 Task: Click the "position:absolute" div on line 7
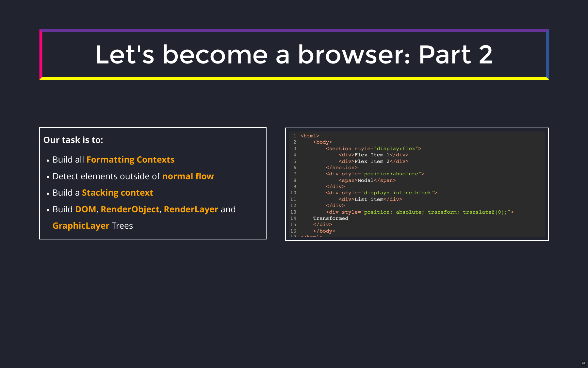click(x=375, y=174)
